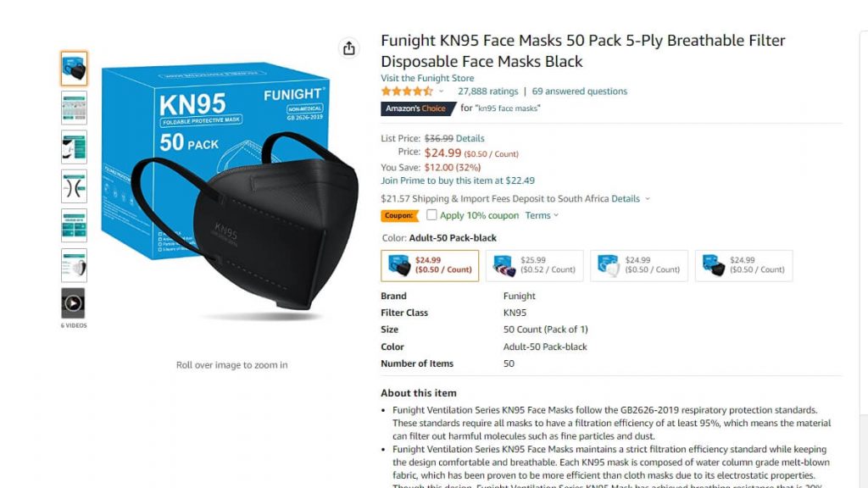This screenshot has height=488, width=868.
Task: Click the orange Coupon badge
Action: [398, 216]
